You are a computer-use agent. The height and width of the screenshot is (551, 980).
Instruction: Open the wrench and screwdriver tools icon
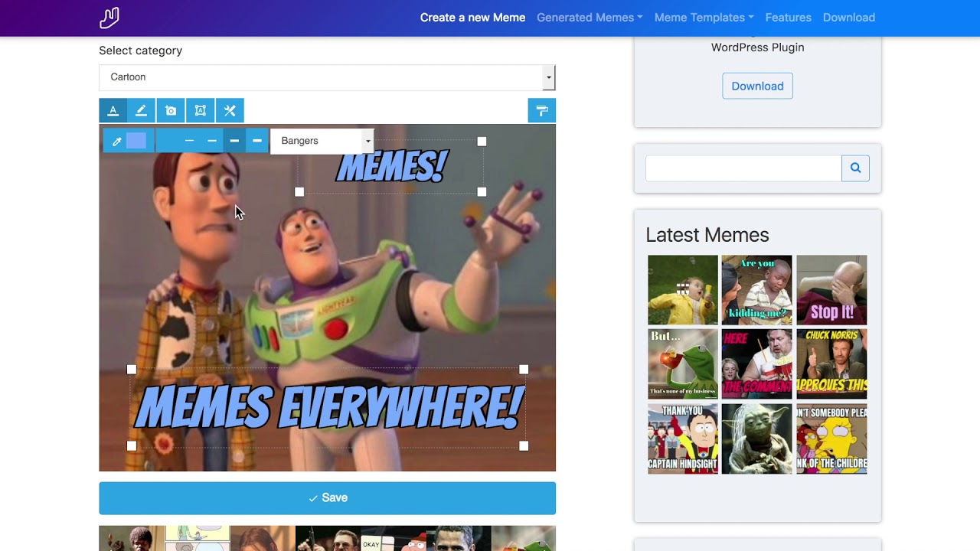pos(230,111)
